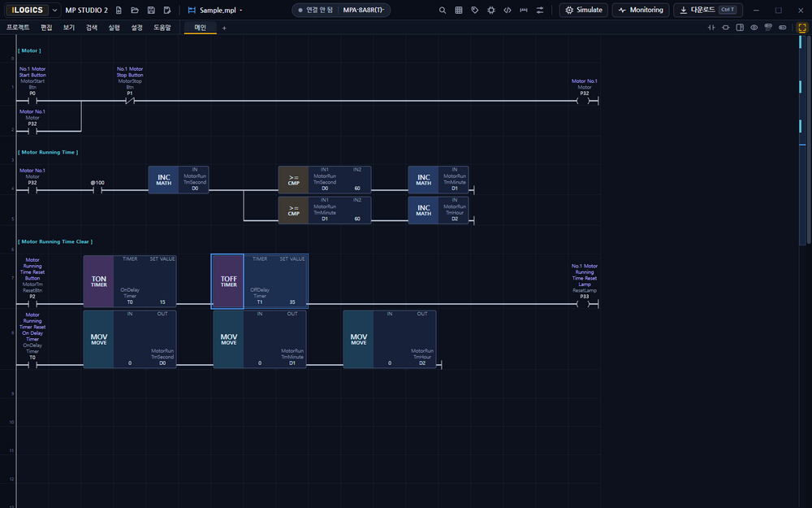Open the 설정 menu

(136, 28)
